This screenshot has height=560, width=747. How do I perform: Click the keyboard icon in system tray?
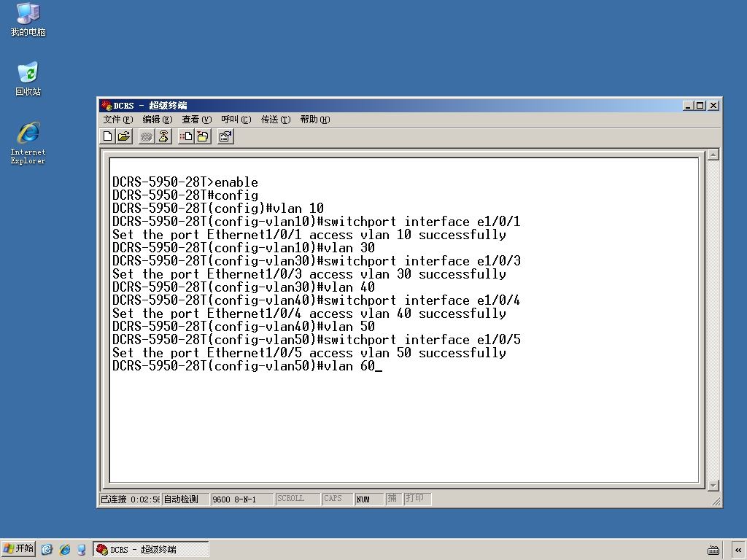tap(713, 550)
